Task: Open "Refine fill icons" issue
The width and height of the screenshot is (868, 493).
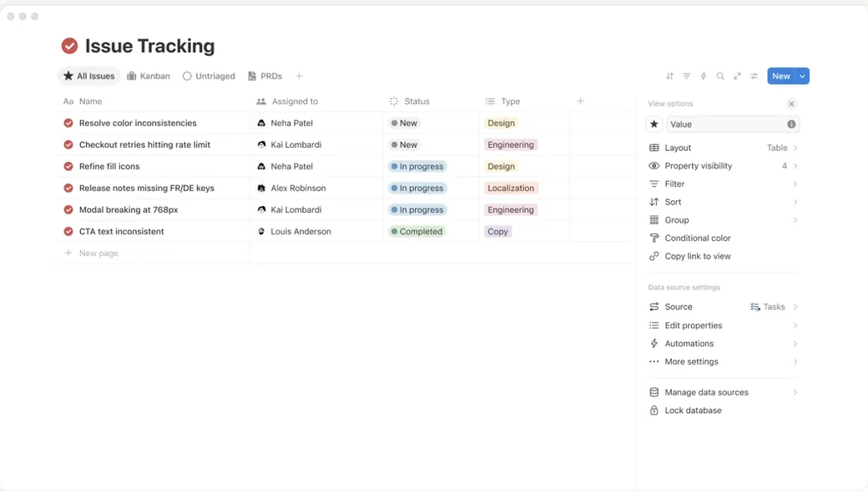Action: [109, 167]
